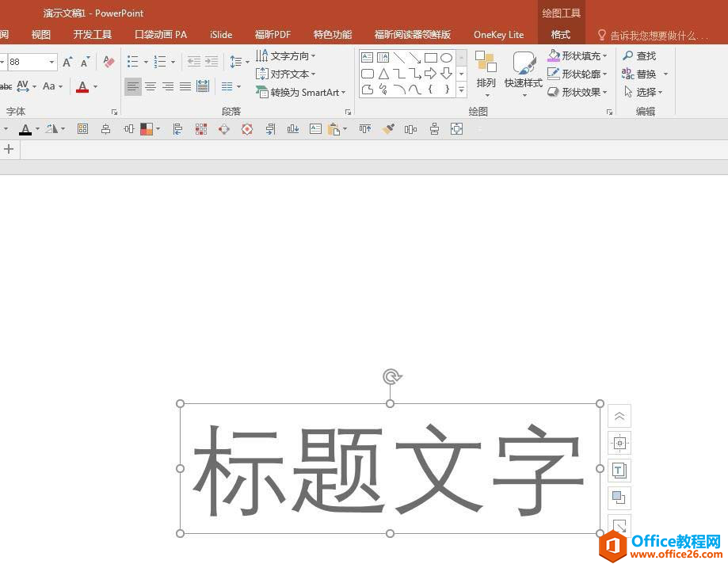
Task: Switch to the iSlide tab
Action: point(221,35)
